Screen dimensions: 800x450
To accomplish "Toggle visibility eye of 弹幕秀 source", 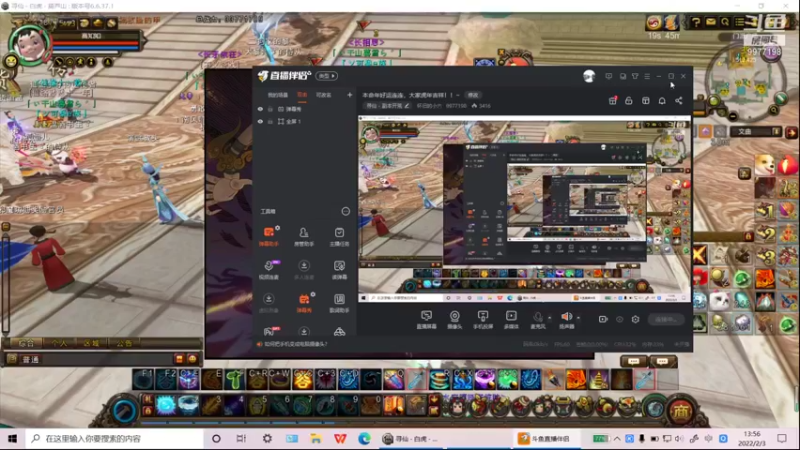I will click(x=260, y=109).
